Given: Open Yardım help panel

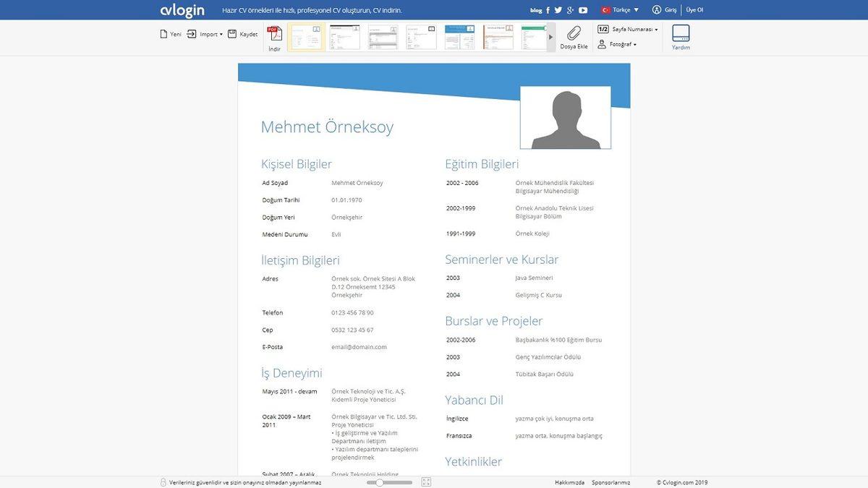Looking at the screenshot, I should click(x=679, y=33).
